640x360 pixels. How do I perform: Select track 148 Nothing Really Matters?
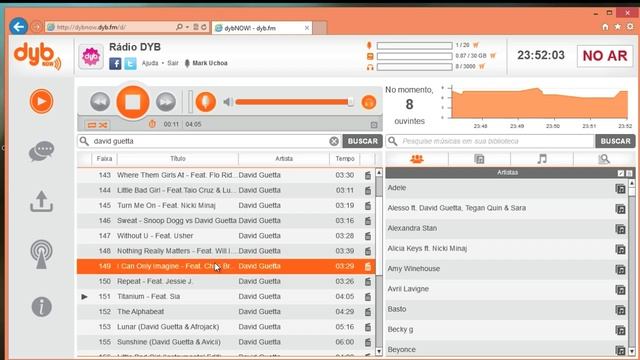click(x=226, y=251)
